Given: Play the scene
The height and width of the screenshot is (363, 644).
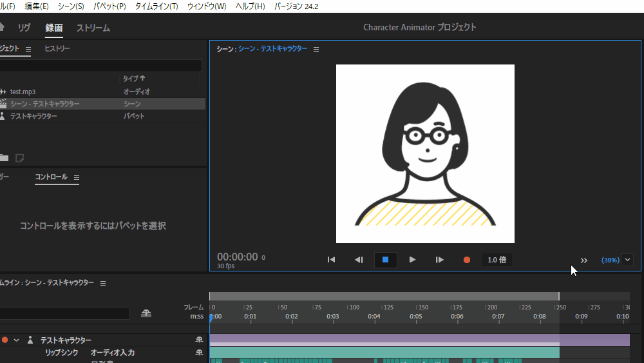Looking at the screenshot, I should coord(412,260).
